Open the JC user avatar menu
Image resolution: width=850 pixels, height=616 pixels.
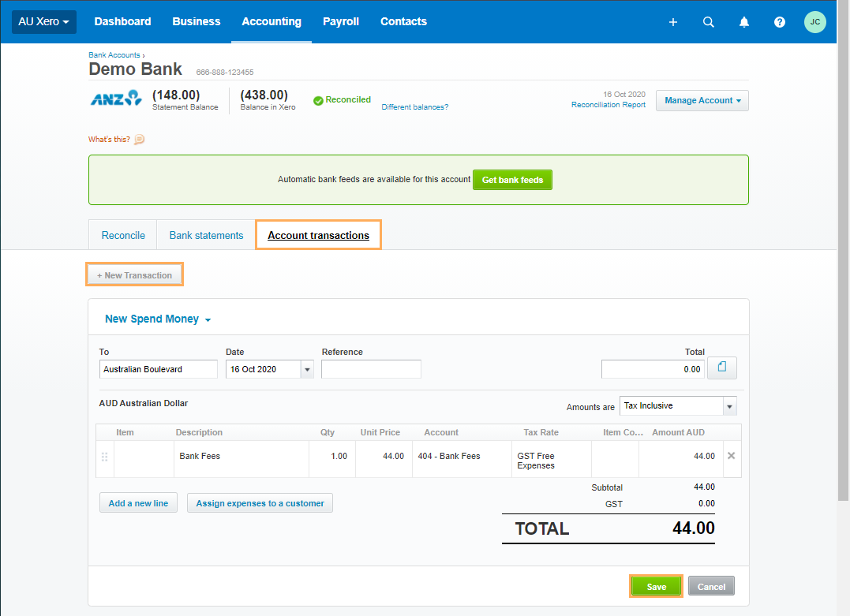(814, 22)
